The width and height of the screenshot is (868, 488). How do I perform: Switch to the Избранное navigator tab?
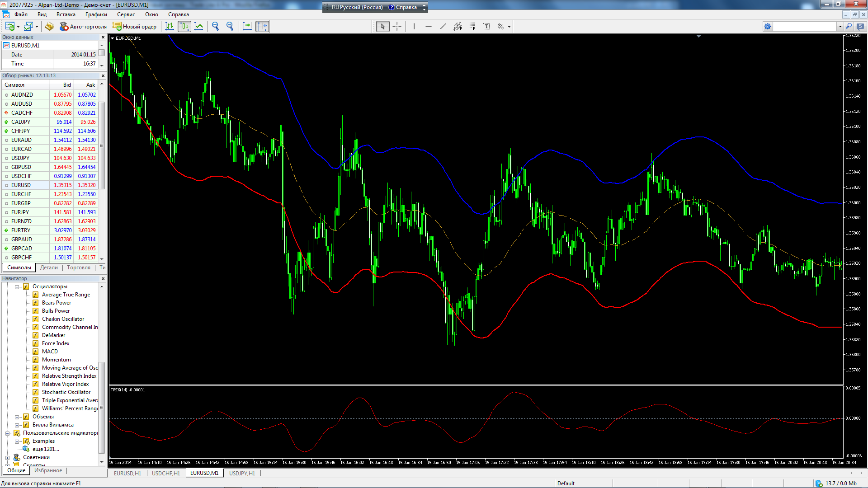point(48,470)
